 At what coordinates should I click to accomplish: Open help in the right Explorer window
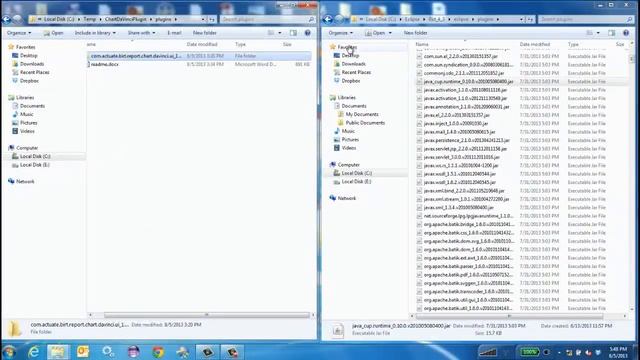tap(626, 33)
